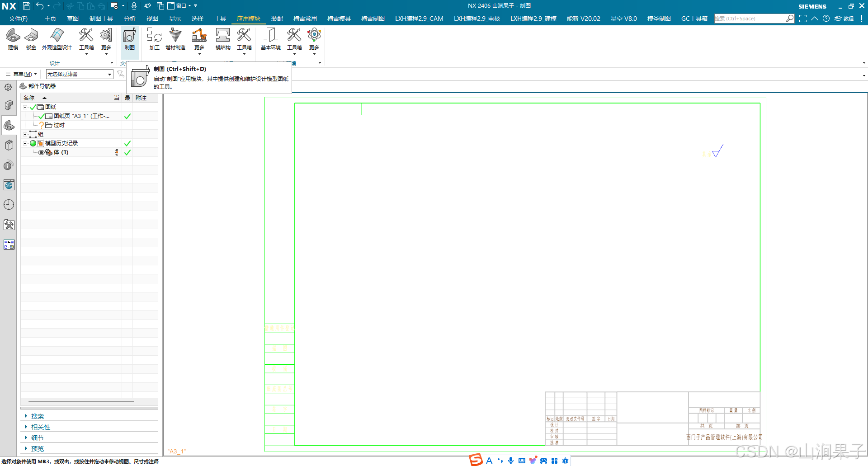Click the command search input field

click(x=750, y=19)
